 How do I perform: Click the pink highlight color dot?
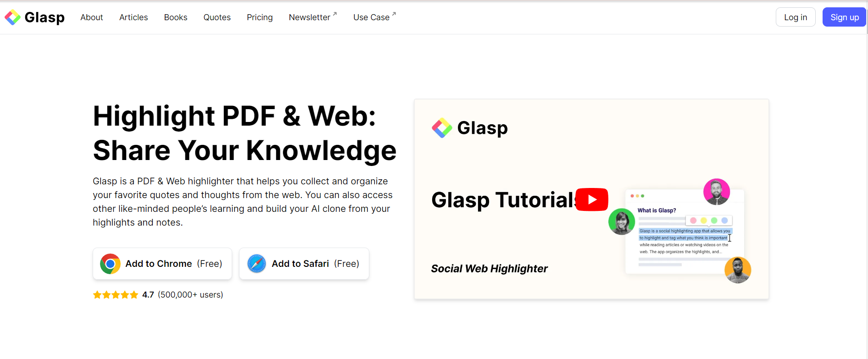click(x=693, y=221)
